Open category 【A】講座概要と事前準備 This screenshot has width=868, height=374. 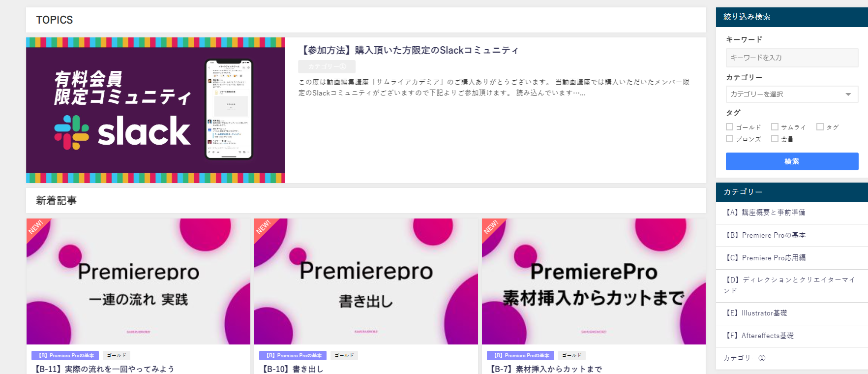[792, 213]
